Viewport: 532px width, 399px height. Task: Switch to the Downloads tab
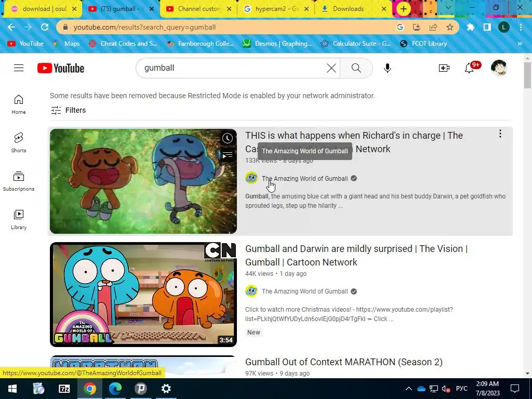click(x=353, y=9)
